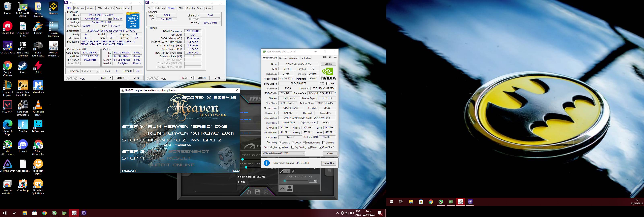Open Heaven Benchmark desktop icon
Screen dimensions: 644x217
point(53,29)
